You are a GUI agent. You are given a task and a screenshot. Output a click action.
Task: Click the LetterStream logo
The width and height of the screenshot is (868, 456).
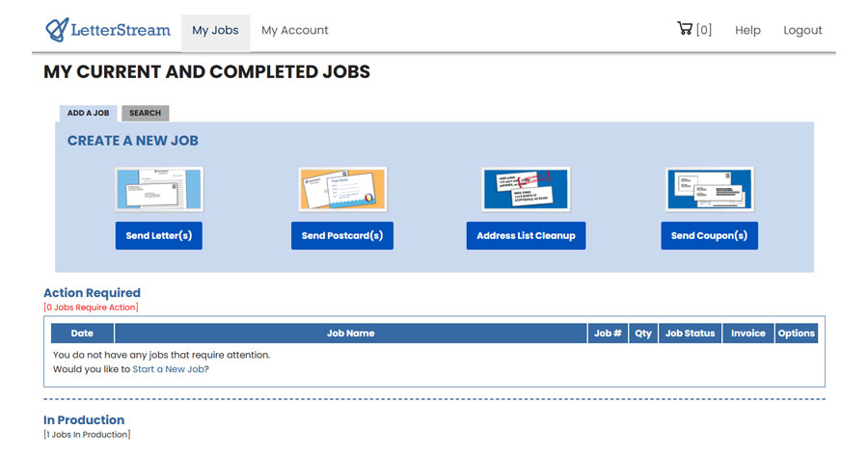pyautogui.click(x=108, y=30)
